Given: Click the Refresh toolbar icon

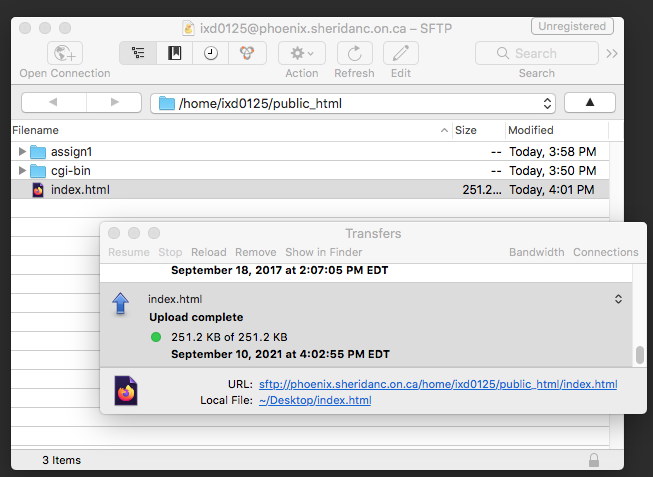Looking at the screenshot, I should [x=354, y=53].
